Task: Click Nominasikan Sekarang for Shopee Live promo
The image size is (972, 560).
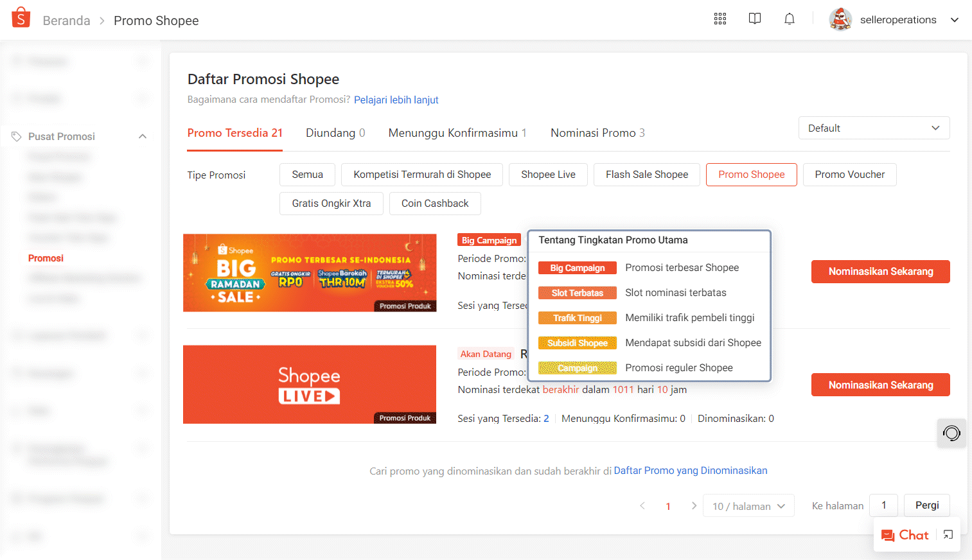Action: (x=880, y=385)
